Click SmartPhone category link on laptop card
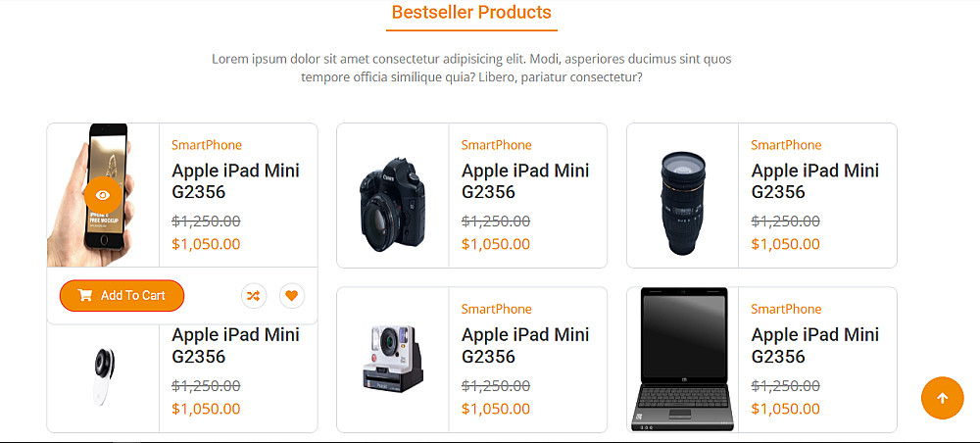 point(786,309)
